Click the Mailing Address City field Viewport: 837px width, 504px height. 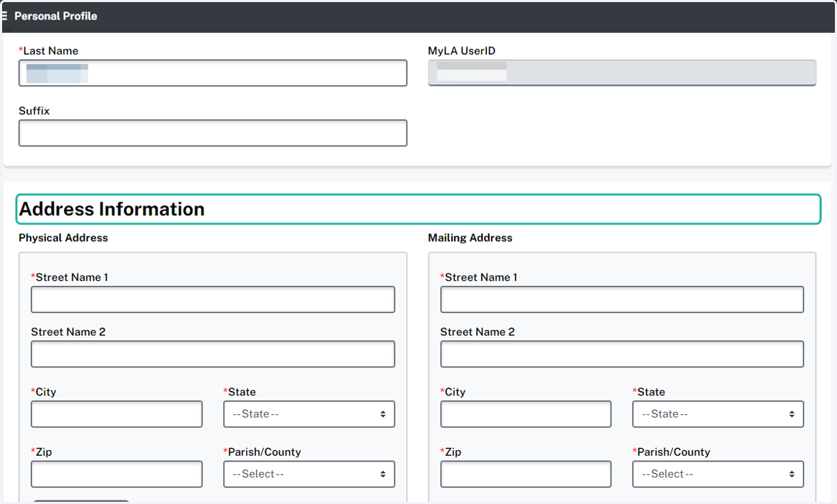tap(526, 414)
